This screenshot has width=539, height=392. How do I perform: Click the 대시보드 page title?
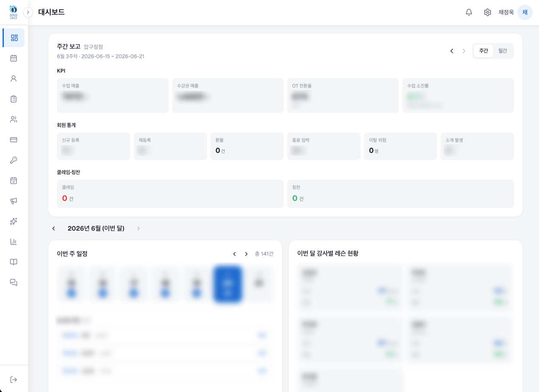[x=51, y=12]
